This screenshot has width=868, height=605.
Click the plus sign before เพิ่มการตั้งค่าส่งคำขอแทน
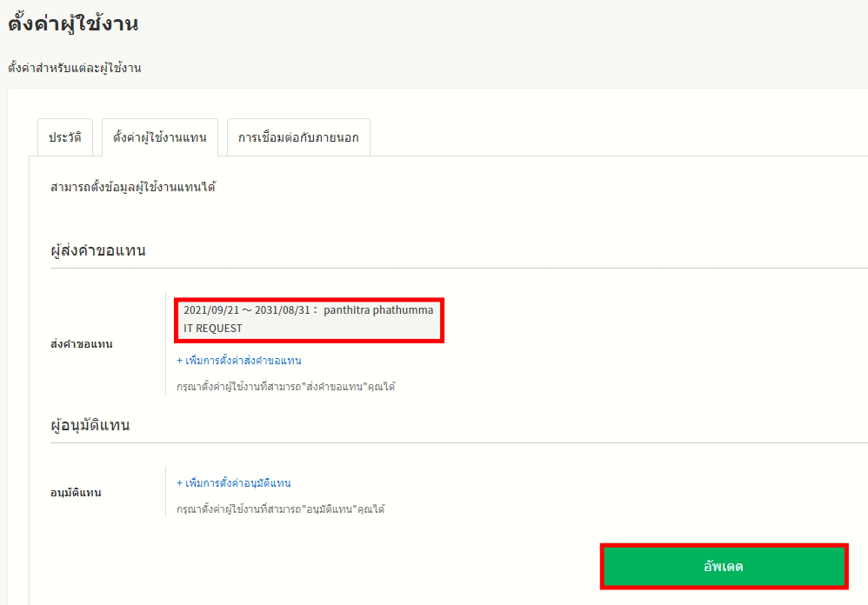click(180, 361)
